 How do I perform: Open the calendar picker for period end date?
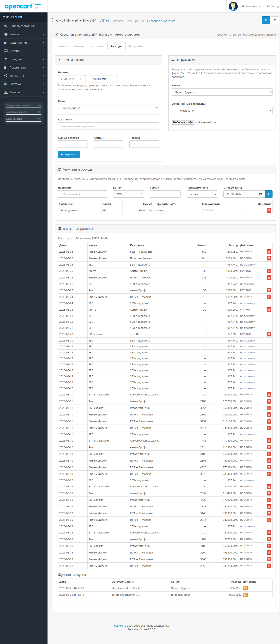pos(113,79)
